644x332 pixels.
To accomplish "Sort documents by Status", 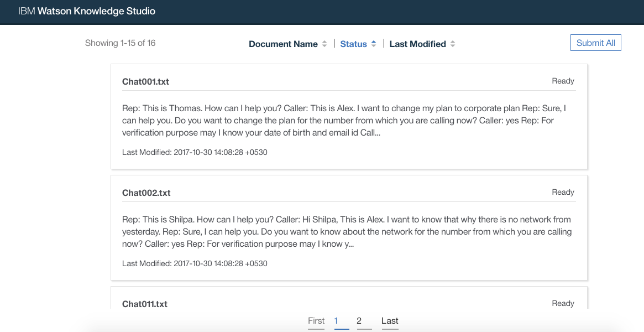I will (353, 44).
